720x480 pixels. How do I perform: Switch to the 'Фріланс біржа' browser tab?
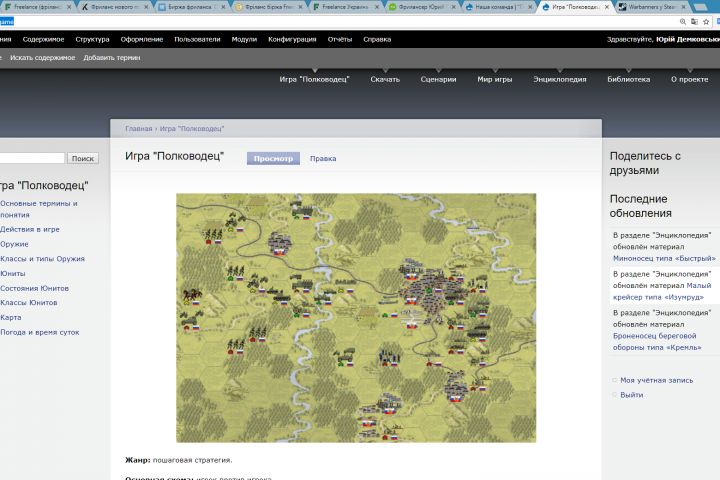(x=268, y=7)
